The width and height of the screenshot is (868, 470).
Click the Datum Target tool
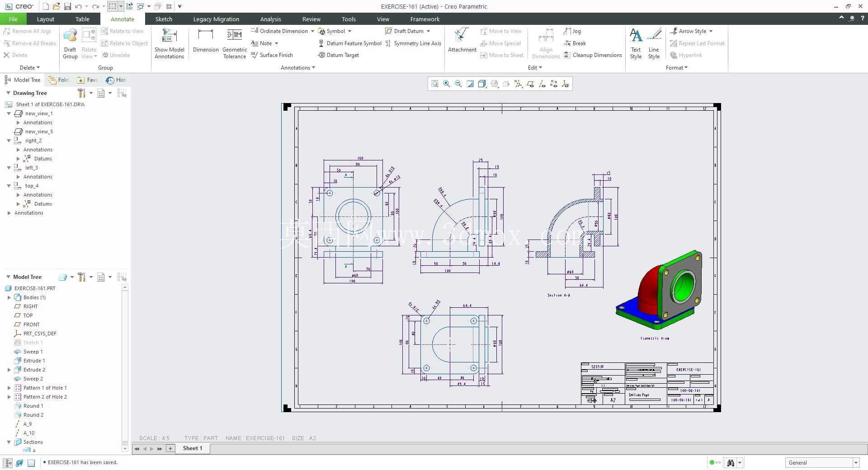pos(338,55)
